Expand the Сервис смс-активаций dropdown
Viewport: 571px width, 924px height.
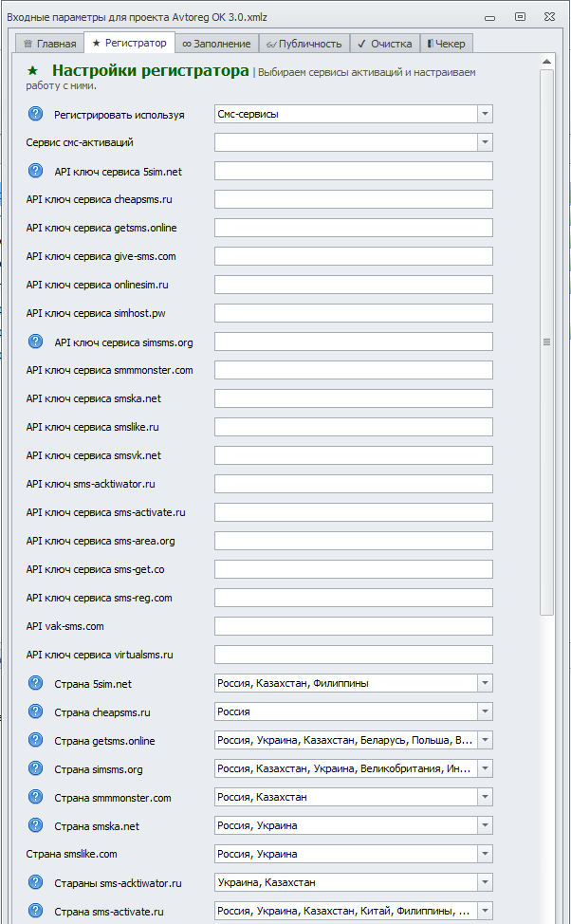click(485, 142)
